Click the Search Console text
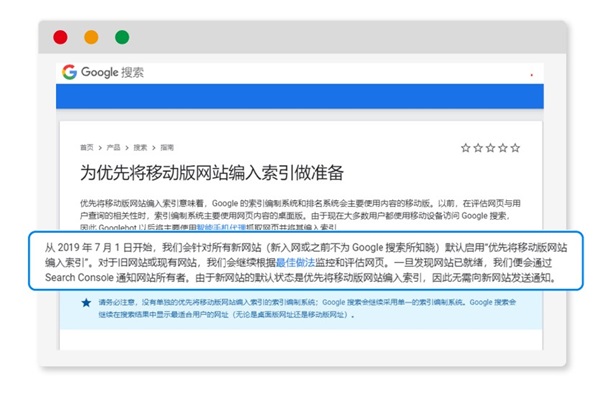This screenshot has height=403, width=600. click(79, 277)
